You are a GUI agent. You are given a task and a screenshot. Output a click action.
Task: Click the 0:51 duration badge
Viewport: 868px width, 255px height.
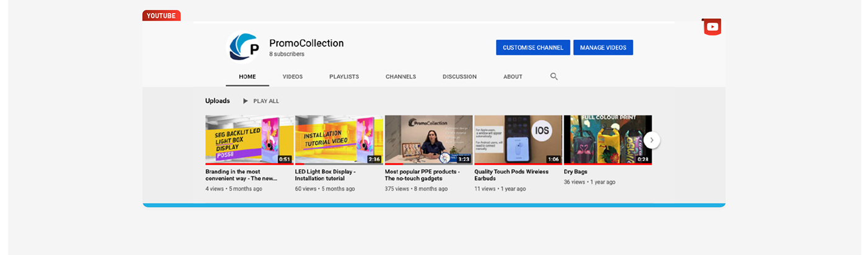(285, 159)
